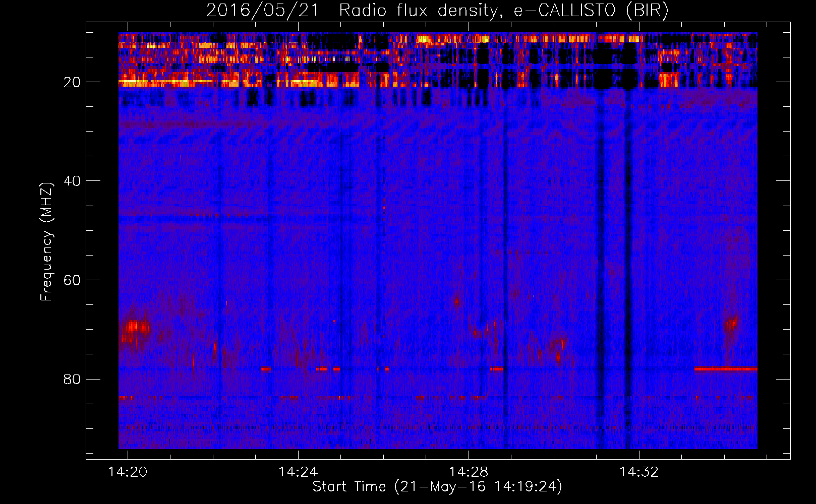Click the '14:32' time tick label
Viewport: 816px width, 504px height.
point(639,472)
